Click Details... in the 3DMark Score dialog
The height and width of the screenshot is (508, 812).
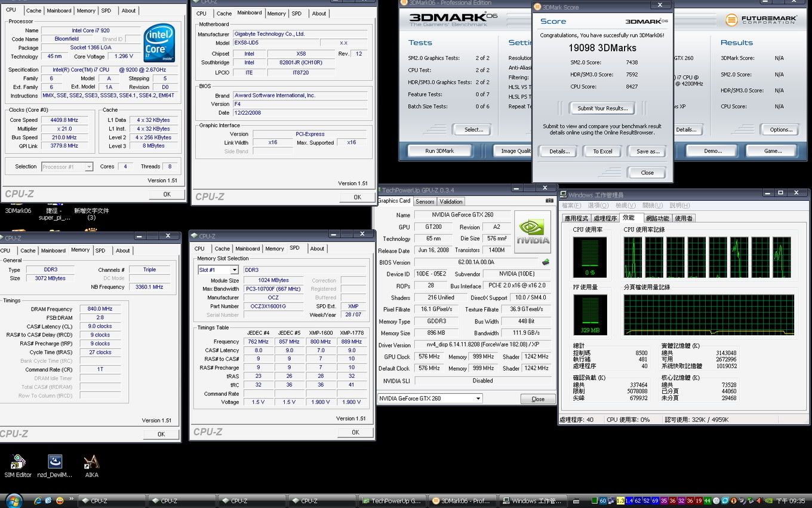click(559, 151)
